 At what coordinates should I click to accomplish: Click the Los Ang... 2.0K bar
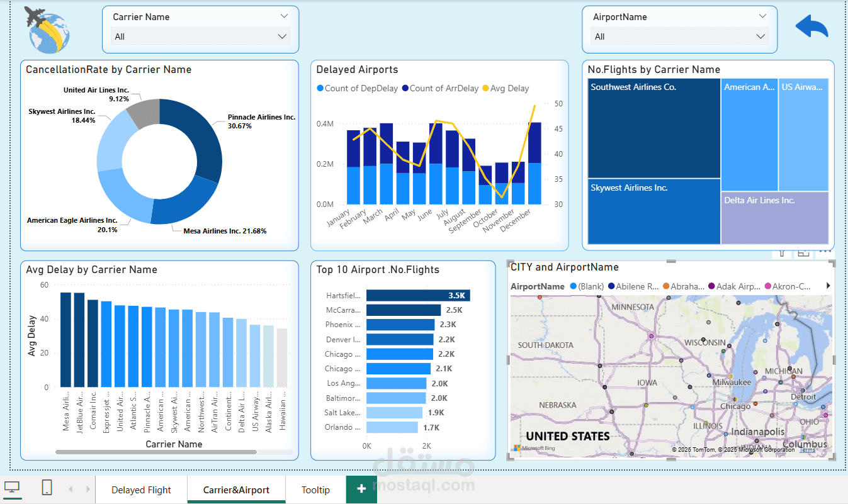(x=397, y=383)
